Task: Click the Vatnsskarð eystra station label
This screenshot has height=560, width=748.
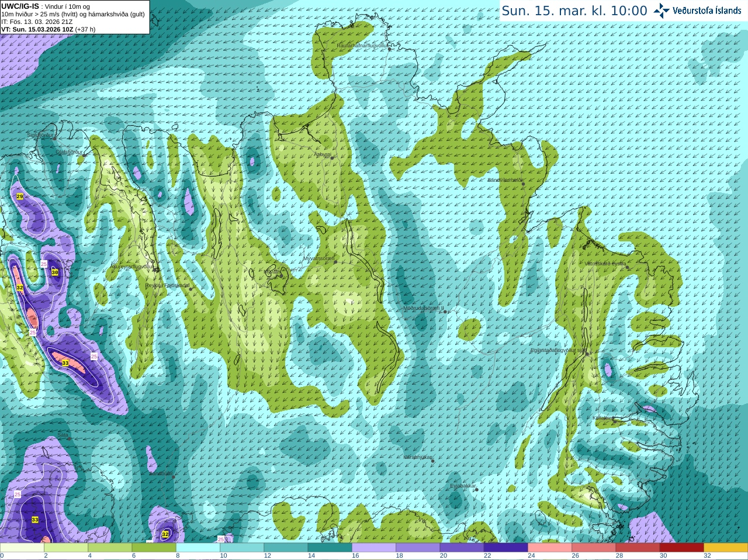Action: tap(606, 264)
